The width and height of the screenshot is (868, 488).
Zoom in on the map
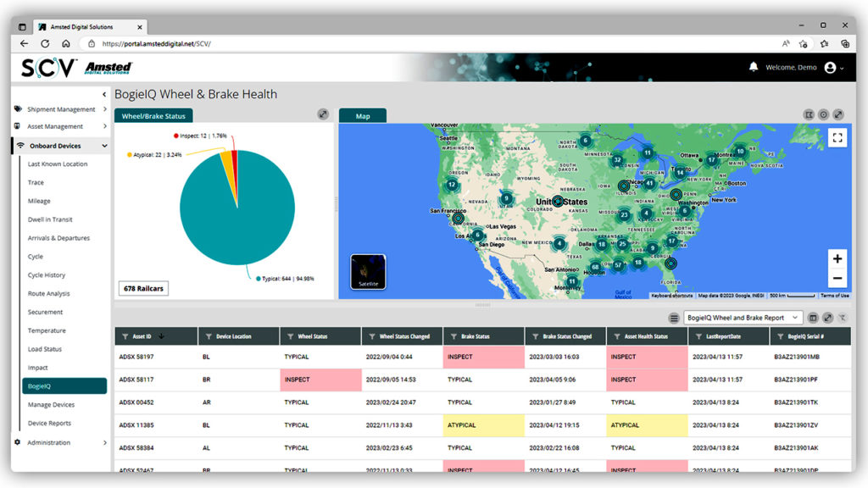[x=837, y=259]
